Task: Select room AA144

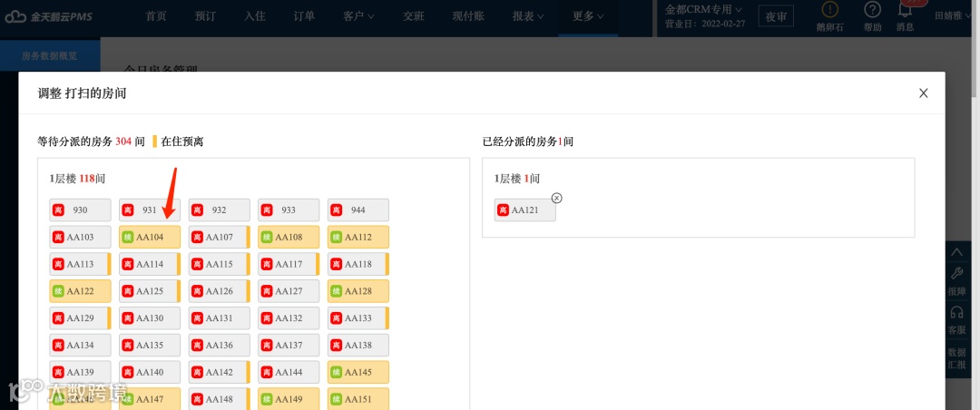Action: 289,373
